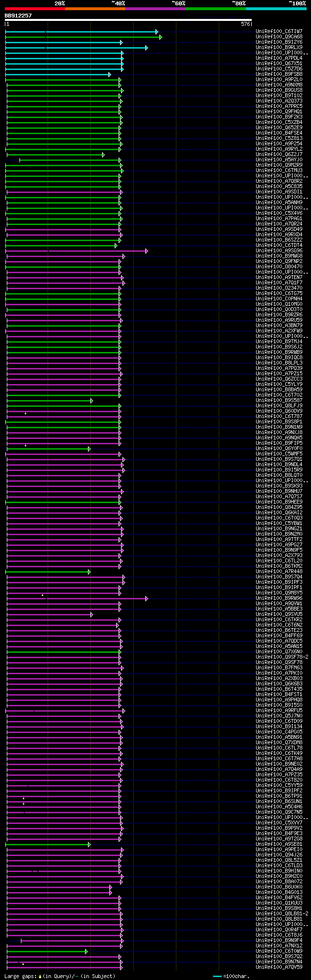Select the UniRef100_B9GUS8 label

(x=279, y=90)
